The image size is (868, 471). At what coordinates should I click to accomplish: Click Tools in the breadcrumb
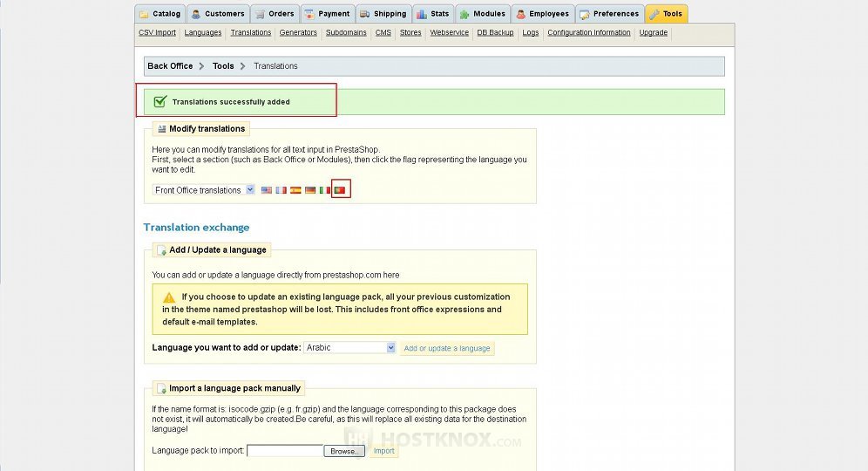[223, 66]
